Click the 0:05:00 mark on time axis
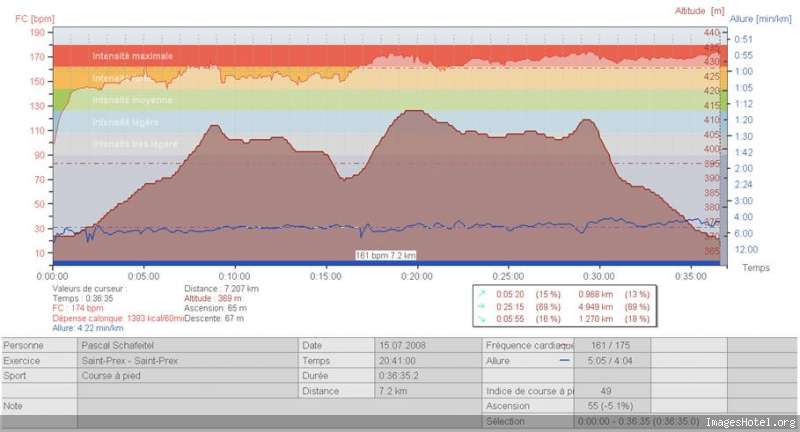The width and height of the screenshot is (800, 432). pos(143,276)
